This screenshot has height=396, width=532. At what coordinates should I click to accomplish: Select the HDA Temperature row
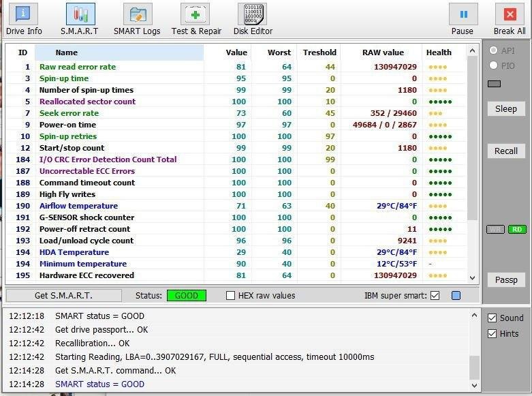point(236,252)
